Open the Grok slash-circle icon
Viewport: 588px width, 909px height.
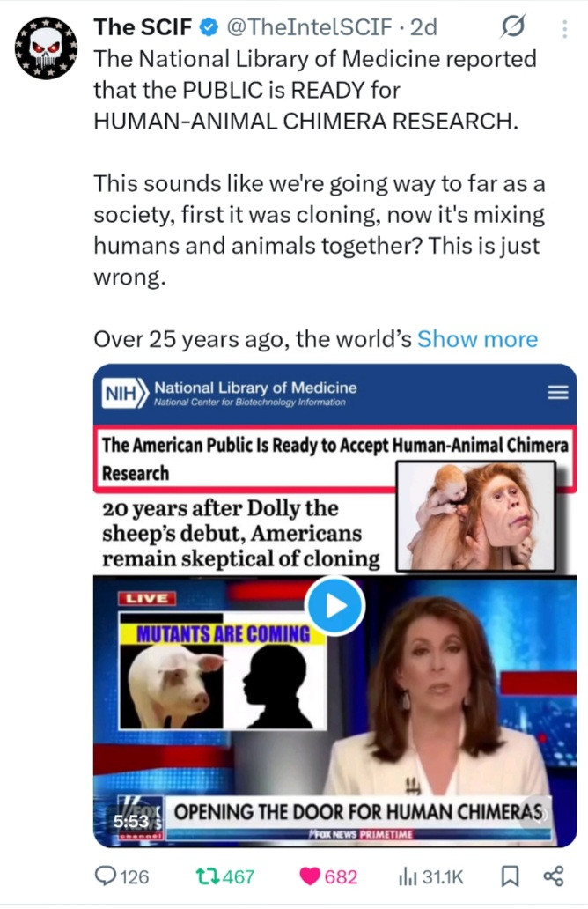(512, 26)
